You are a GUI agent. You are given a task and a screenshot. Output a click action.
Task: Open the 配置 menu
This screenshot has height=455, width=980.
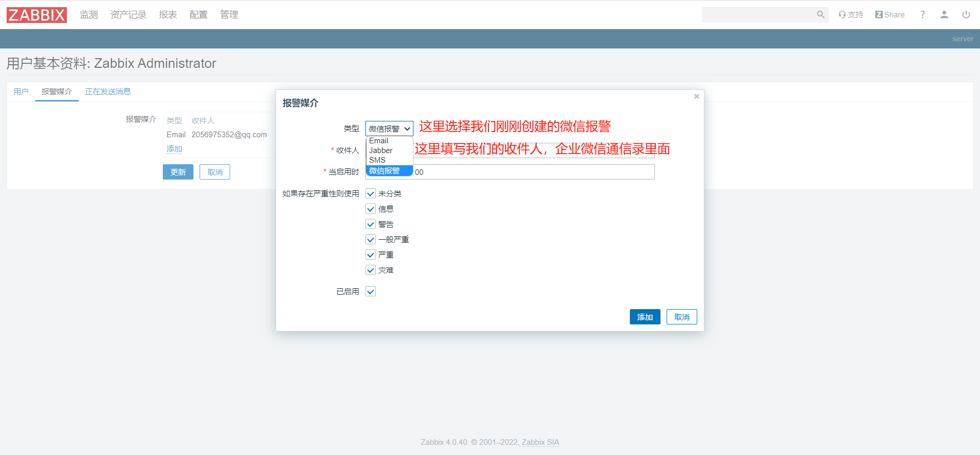199,15
